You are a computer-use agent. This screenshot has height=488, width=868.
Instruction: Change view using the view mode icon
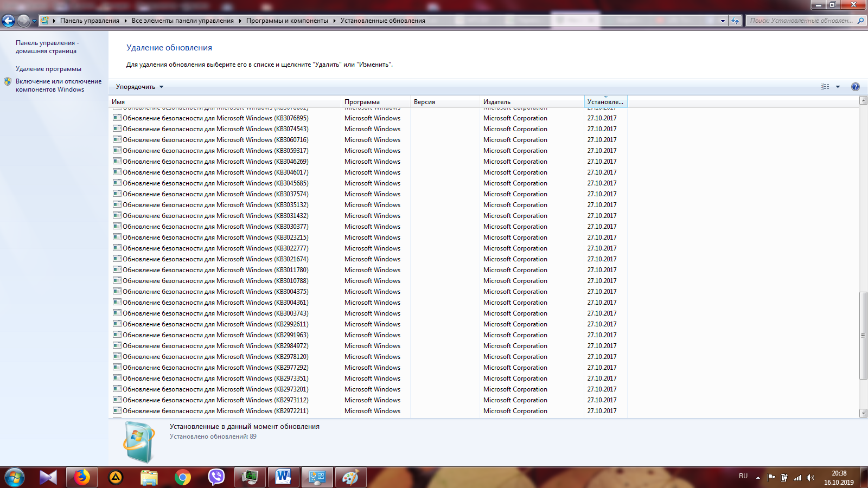click(825, 87)
